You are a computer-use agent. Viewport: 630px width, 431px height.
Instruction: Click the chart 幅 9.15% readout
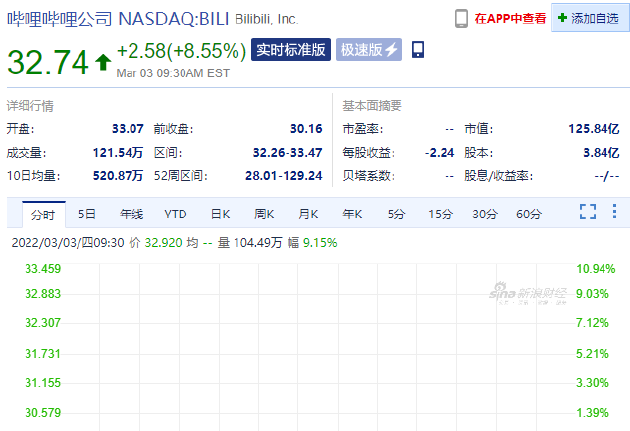point(313,243)
